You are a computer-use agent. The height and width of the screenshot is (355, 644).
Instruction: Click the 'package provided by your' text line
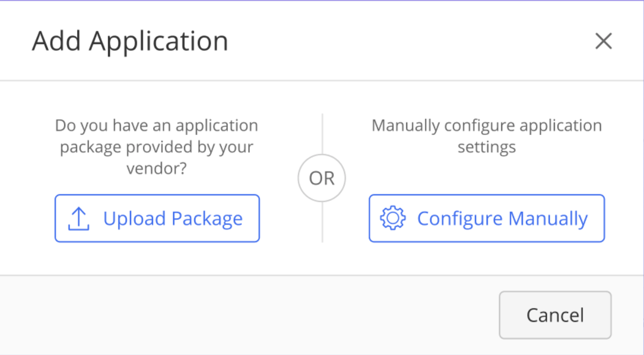[156, 147]
